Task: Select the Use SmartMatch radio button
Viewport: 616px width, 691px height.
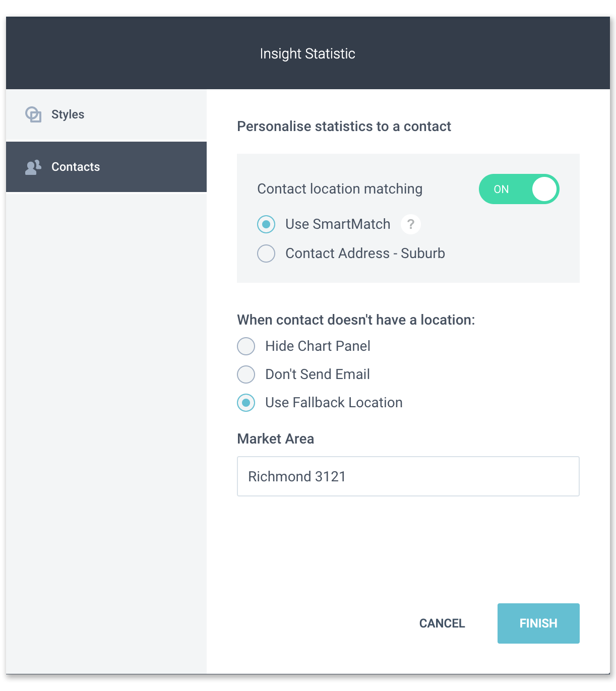Action: (266, 224)
